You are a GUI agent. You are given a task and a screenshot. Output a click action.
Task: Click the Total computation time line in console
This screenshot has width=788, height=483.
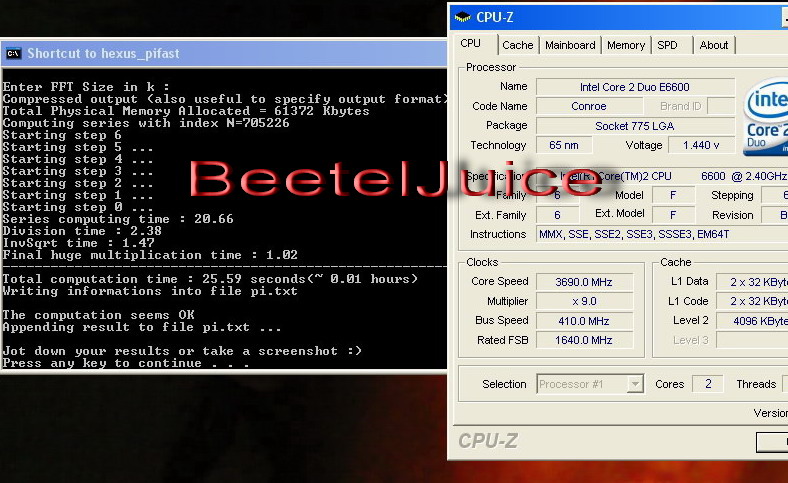[210, 279]
